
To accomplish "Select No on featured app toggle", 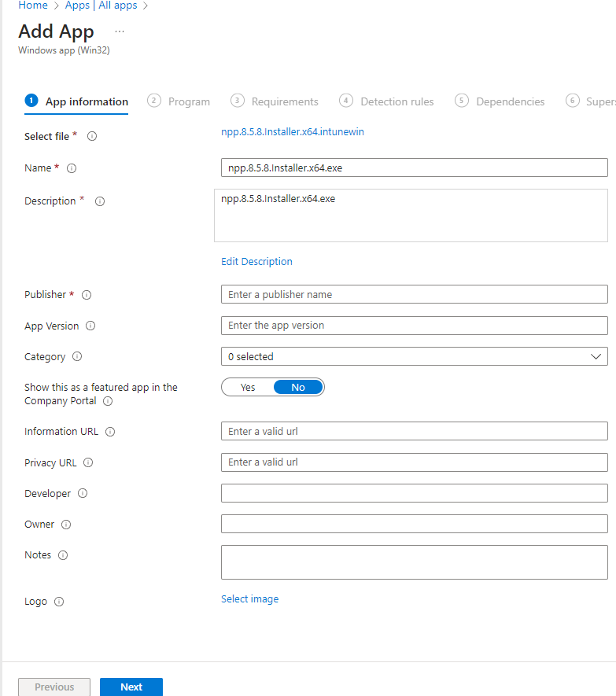I will point(298,387).
